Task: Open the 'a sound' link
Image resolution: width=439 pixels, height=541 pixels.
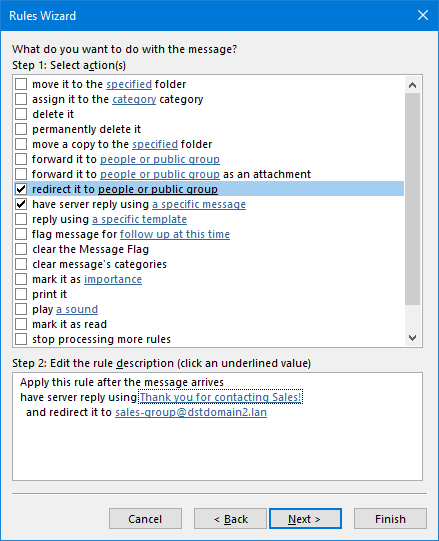Action: [77, 309]
